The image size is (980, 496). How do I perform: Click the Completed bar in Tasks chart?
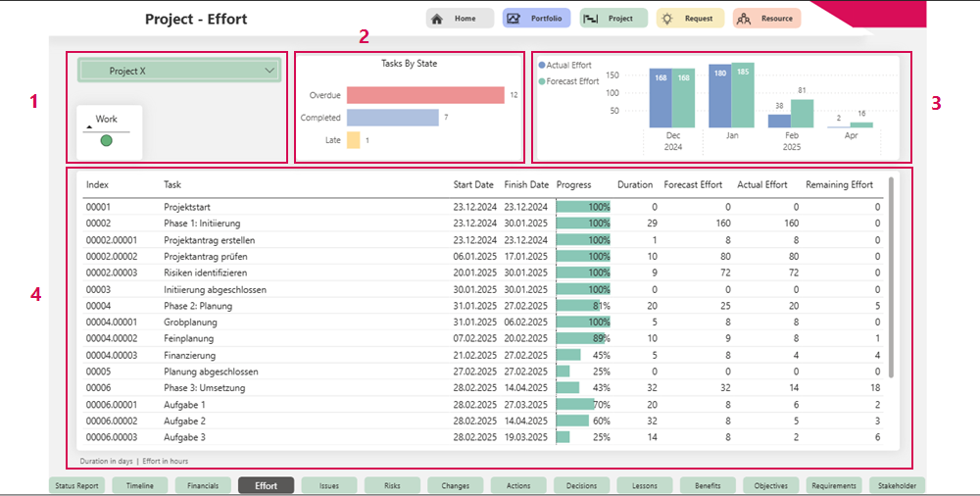coord(392,118)
